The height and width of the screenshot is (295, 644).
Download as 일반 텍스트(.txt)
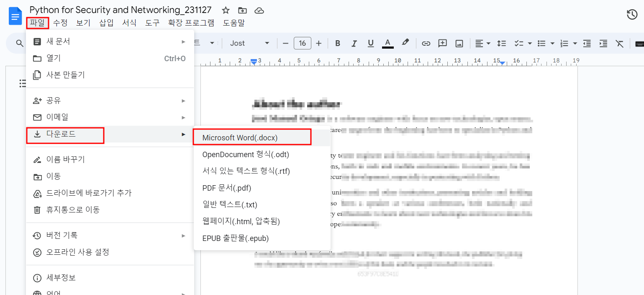(x=262, y=204)
